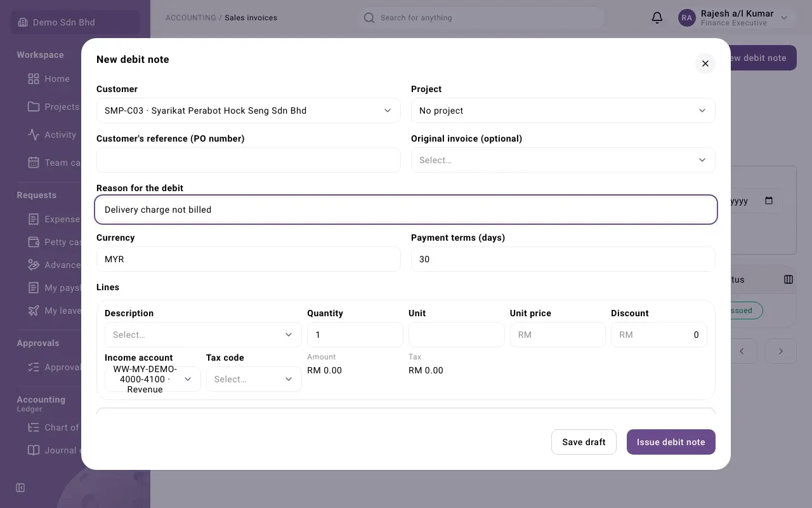Open the Customer dropdown

(x=249, y=110)
